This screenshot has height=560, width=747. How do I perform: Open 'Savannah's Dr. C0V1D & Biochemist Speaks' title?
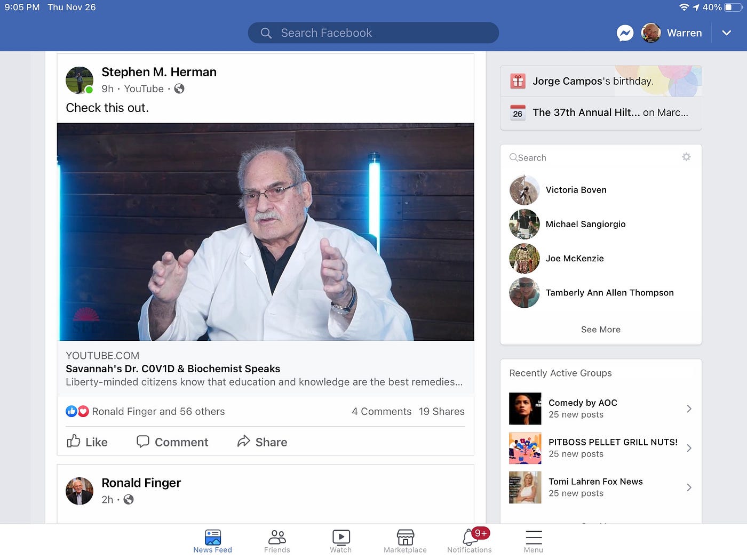click(173, 369)
